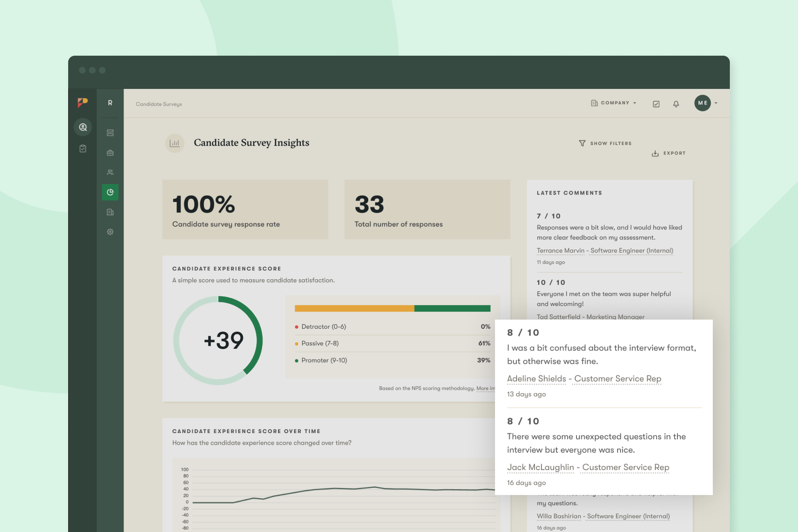Open the stacked list navigation icon
The height and width of the screenshot is (532, 798).
110,133
